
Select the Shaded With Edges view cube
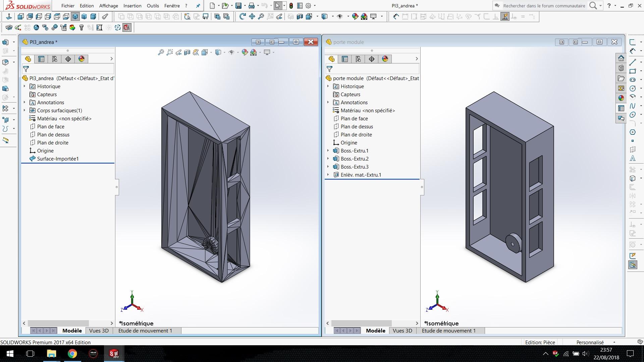(75, 16)
